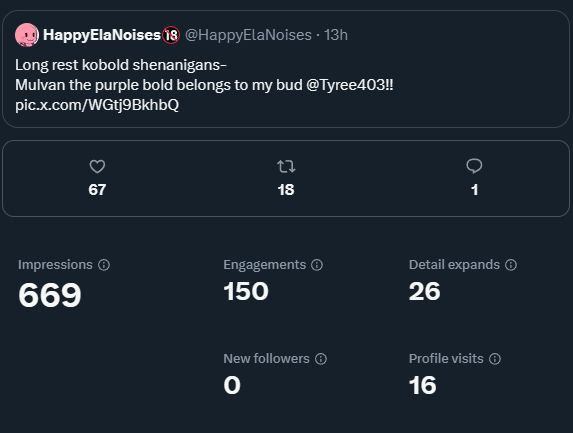Open the HappyElaNoises display name
The width and height of the screenshot is (573, 433).
point(102,35)
